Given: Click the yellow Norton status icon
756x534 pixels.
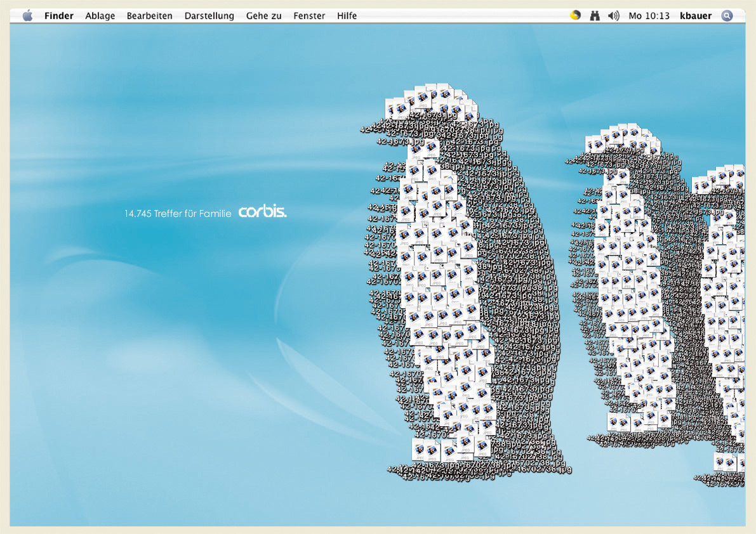Looking at the screenshot, I should pos(575,16).
